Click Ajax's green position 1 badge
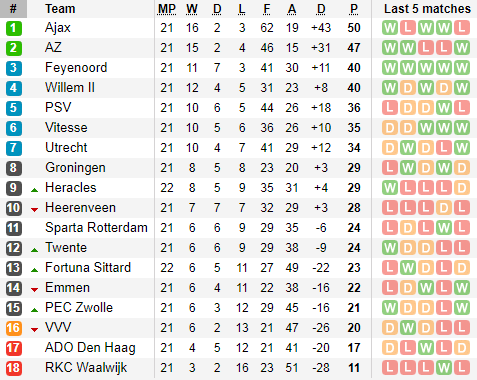Image resolution: width=477 pixels, height=380 pixels. pyautogui.click(x=14, y=28)
